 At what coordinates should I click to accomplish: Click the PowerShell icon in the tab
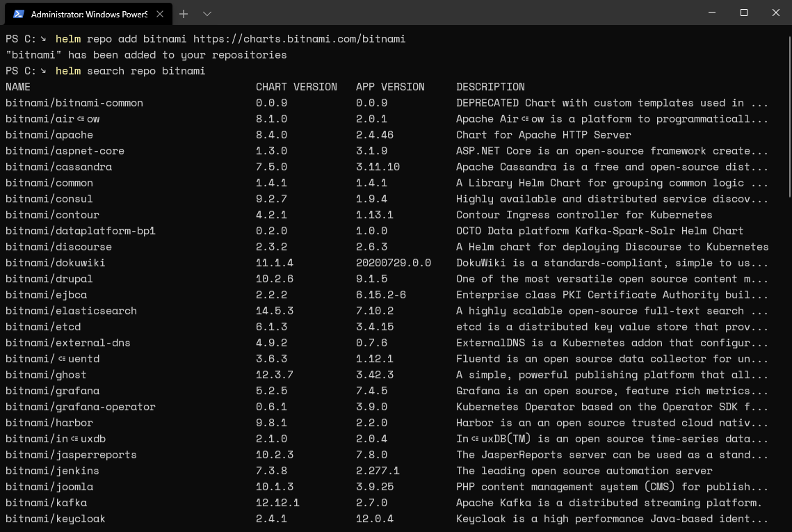19,14
